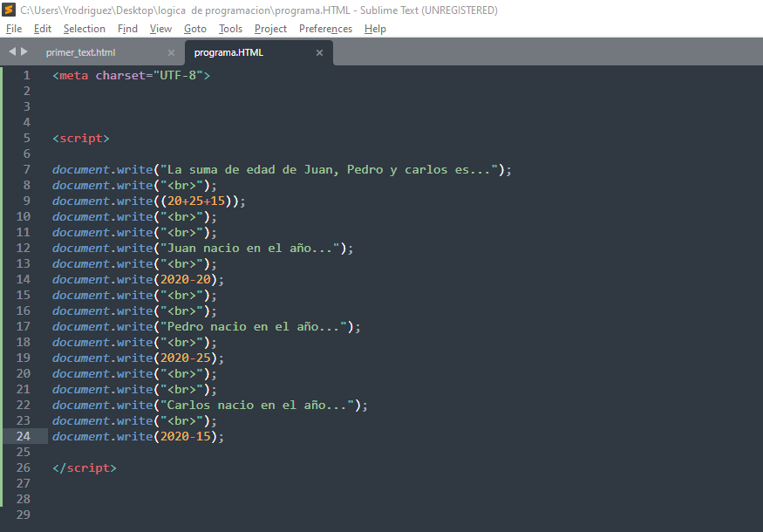Click the closing </script> tag
Screen dimensions: 763x532
85,467
